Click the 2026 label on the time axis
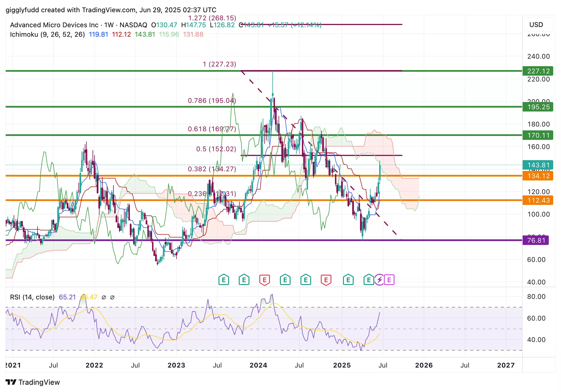The width and height of the screenshot is (561, 392). click(424, 365)
